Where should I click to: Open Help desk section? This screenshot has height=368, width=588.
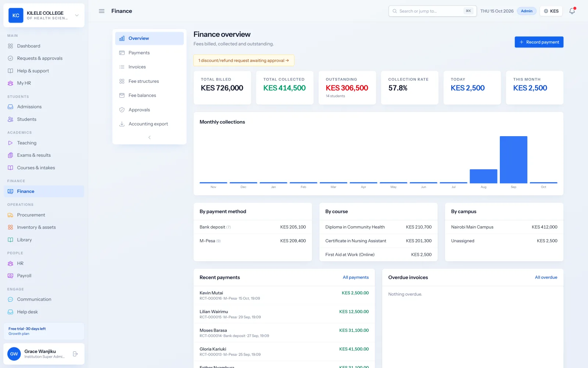click(44, 312)
